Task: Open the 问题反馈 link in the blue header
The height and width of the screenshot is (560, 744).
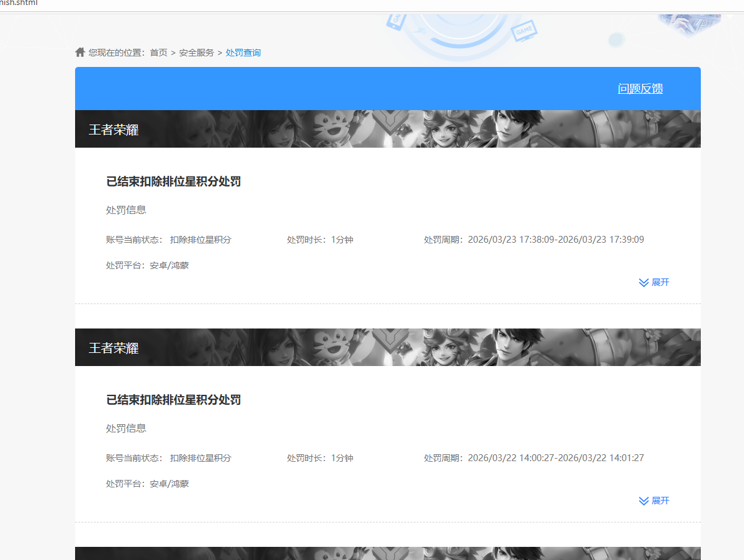Action: coord(640,89)
